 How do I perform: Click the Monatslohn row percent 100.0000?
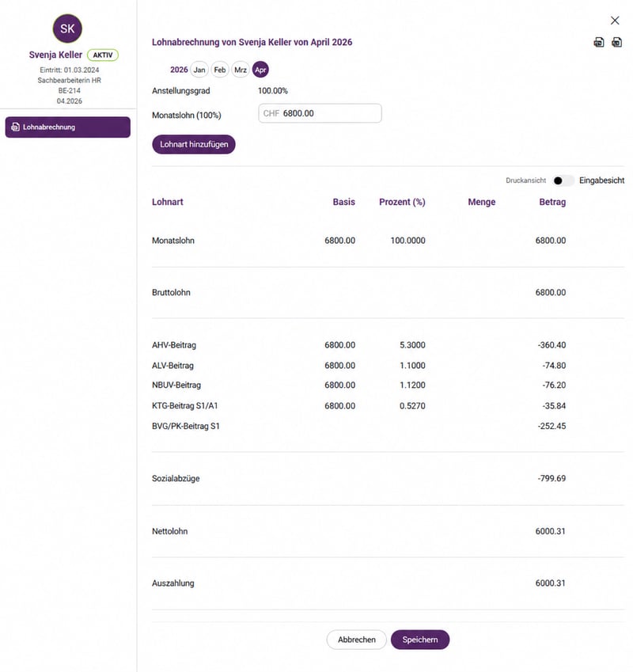pyautogui.click(x=407, y=241)
